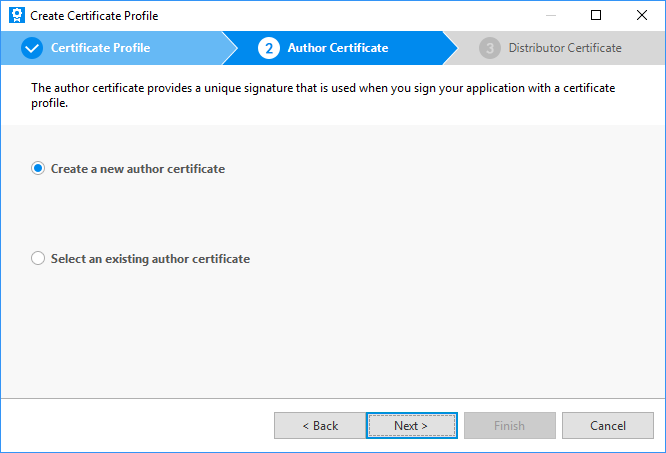666x453 pixels.
Task: Click the disabled Finish button
Action: pos(509,426)
